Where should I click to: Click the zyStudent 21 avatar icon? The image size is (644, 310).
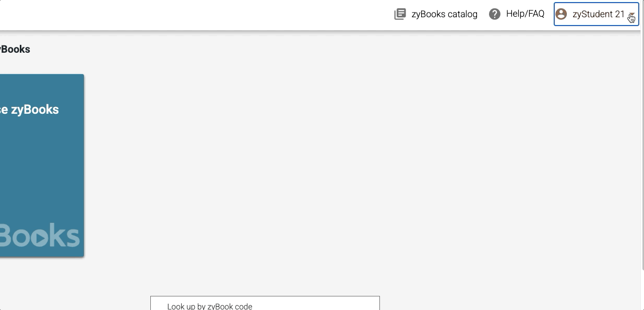coord(561,14)
